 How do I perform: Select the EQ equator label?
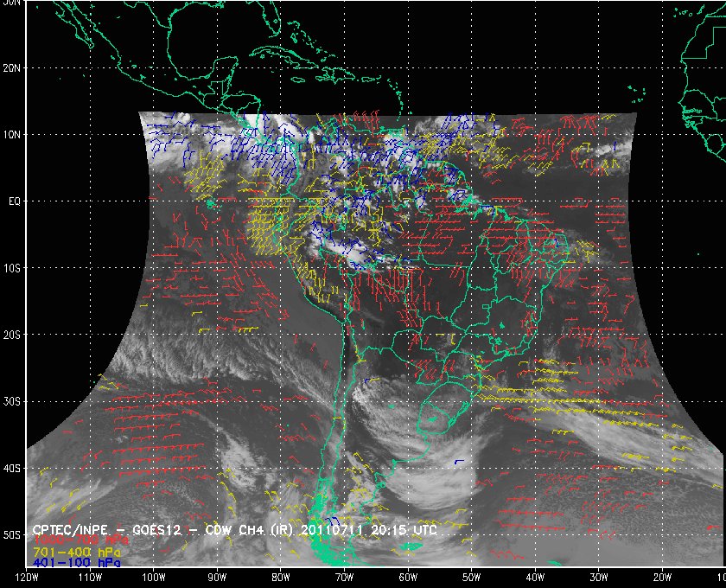[15, 202]
